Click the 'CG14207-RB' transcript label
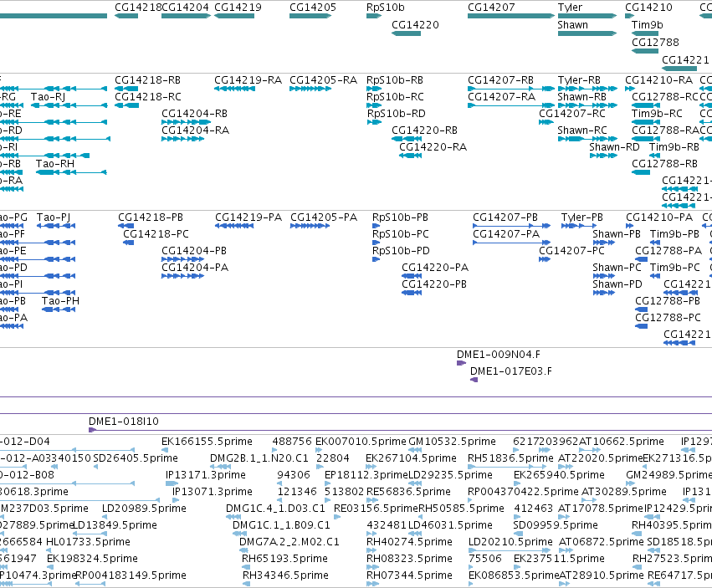The height and width of the screenshot is (588, 712). coord(500,80)
